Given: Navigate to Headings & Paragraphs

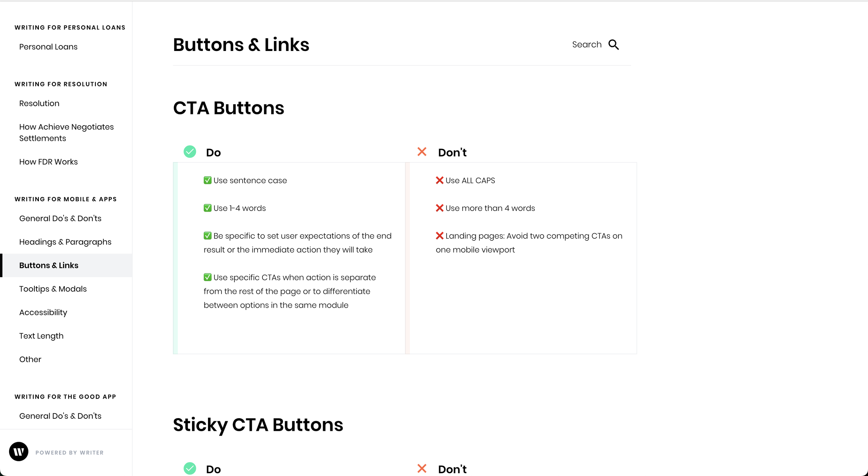Looking at the screenshot, I should pyautogui.click(x=65, y=242).
